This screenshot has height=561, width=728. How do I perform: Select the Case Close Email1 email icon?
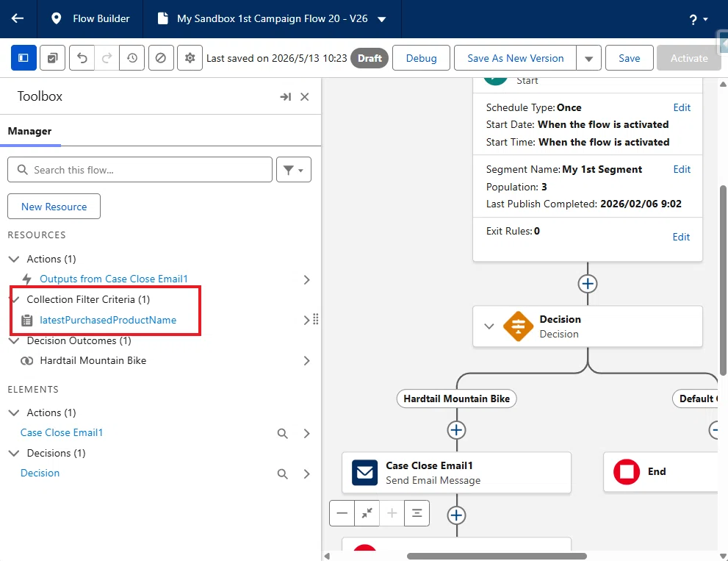click(x=364, y=472)
